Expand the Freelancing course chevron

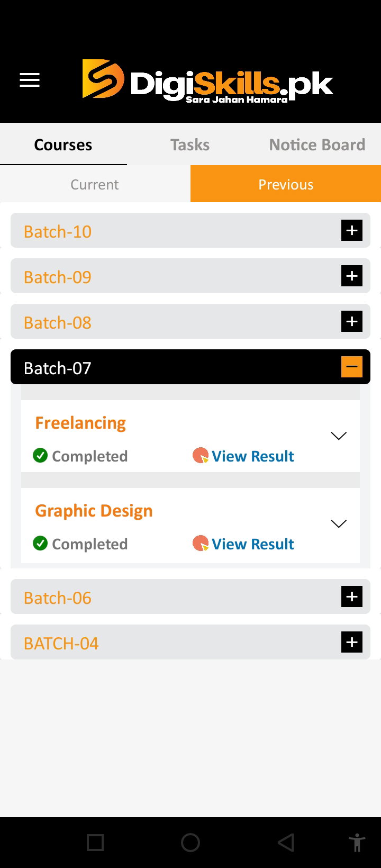point(339,436)
